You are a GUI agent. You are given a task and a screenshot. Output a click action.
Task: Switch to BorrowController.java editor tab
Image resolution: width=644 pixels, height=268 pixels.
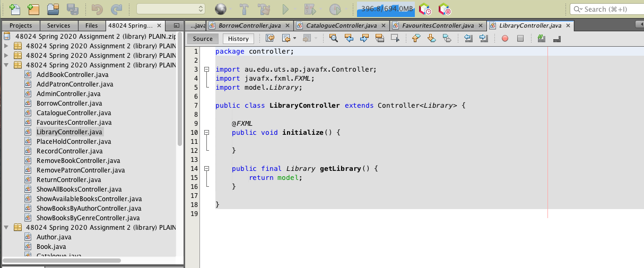(x=249, y=25)
